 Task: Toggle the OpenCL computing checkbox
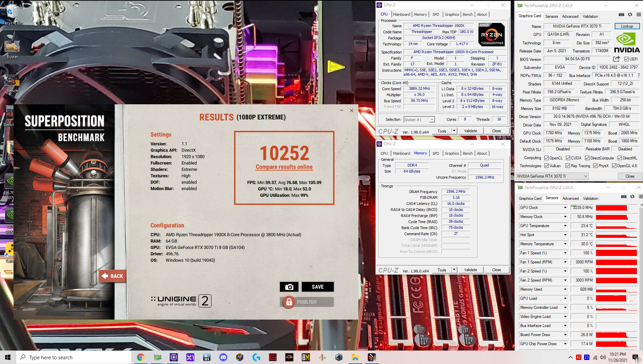pos(546,158)
